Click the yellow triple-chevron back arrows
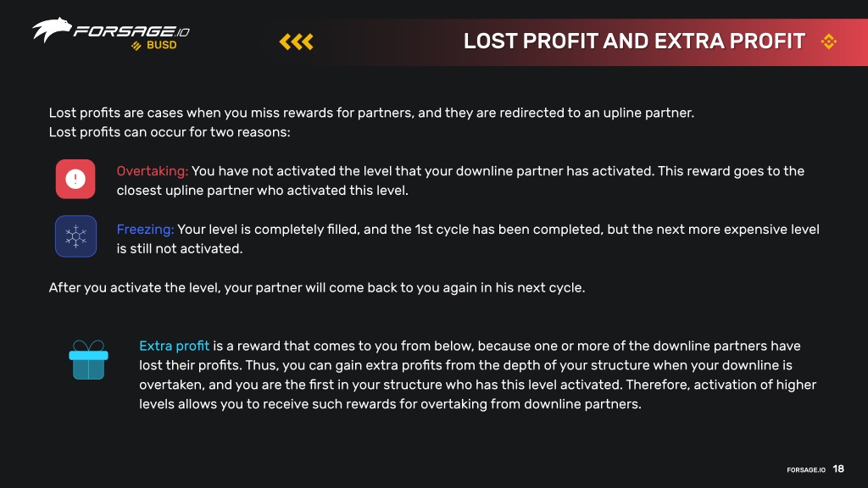 click(296, 42)
